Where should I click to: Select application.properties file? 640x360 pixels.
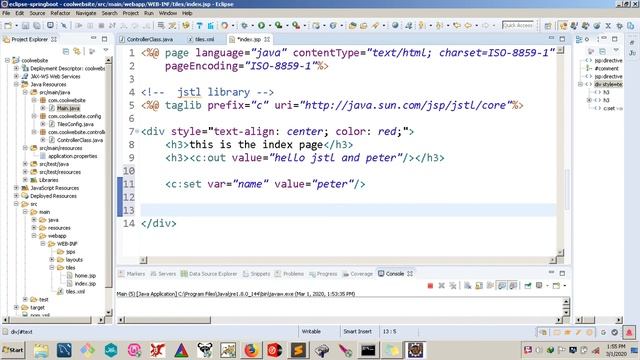(x=73, y=156)
